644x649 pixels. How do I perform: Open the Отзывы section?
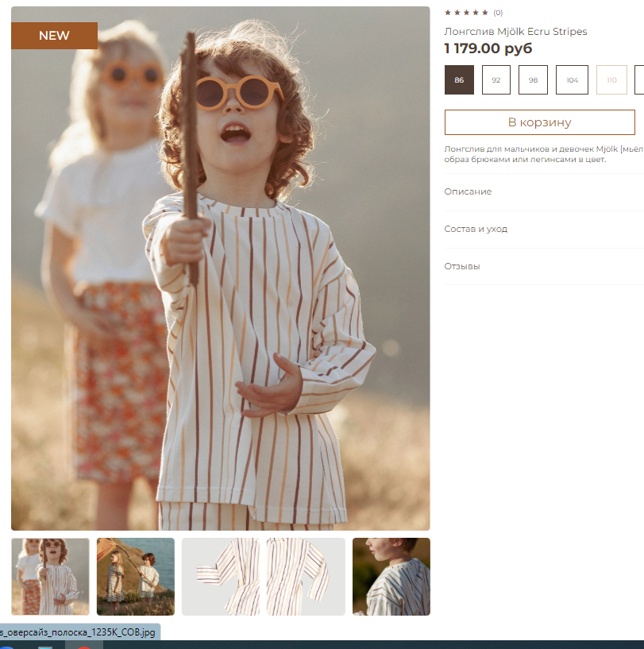(462, 266)
